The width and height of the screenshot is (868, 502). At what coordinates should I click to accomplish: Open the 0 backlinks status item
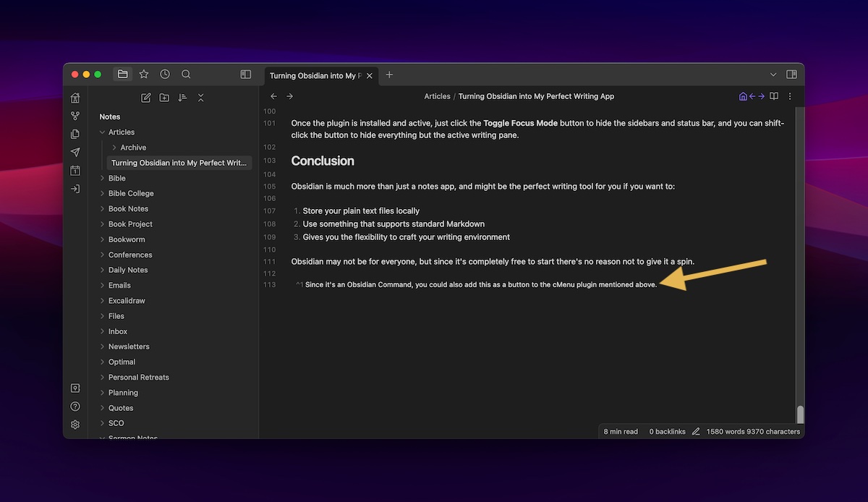click(x=667, y=432)
